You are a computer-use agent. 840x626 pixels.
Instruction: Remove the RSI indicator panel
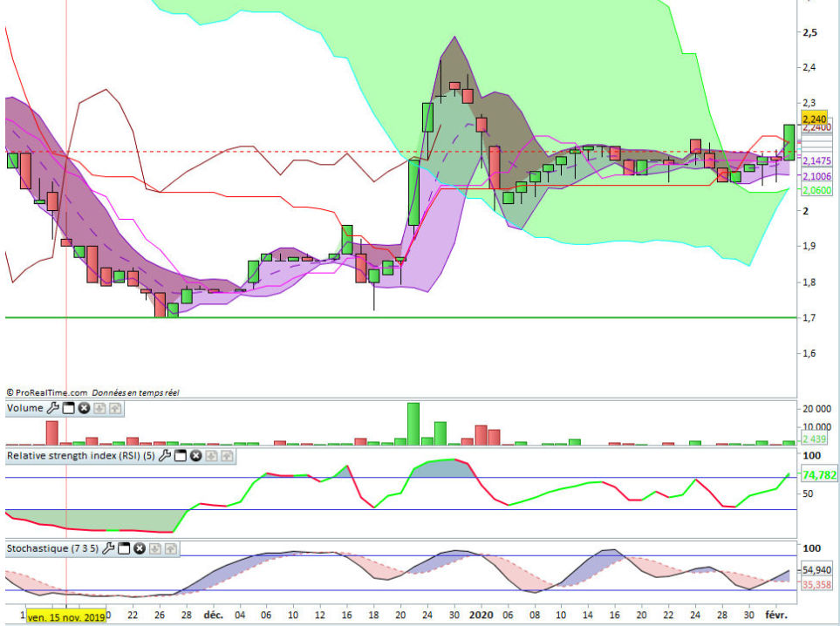196,456
